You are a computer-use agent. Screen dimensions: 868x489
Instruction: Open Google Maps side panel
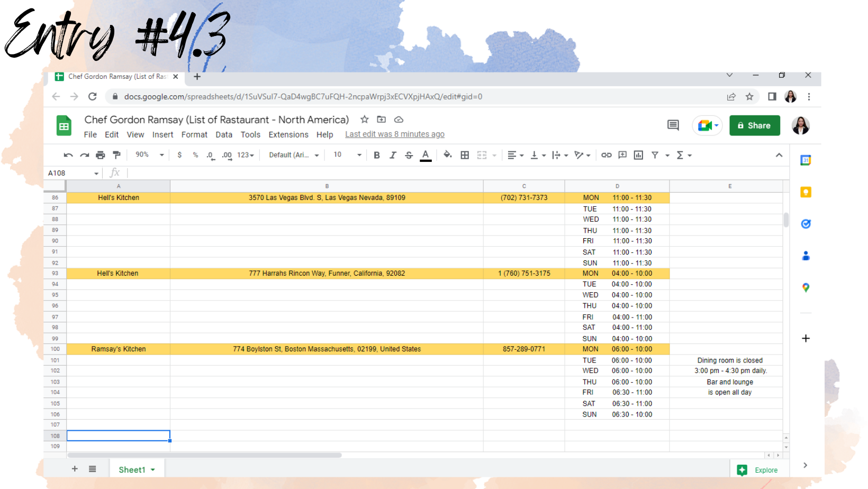(806, 287)
